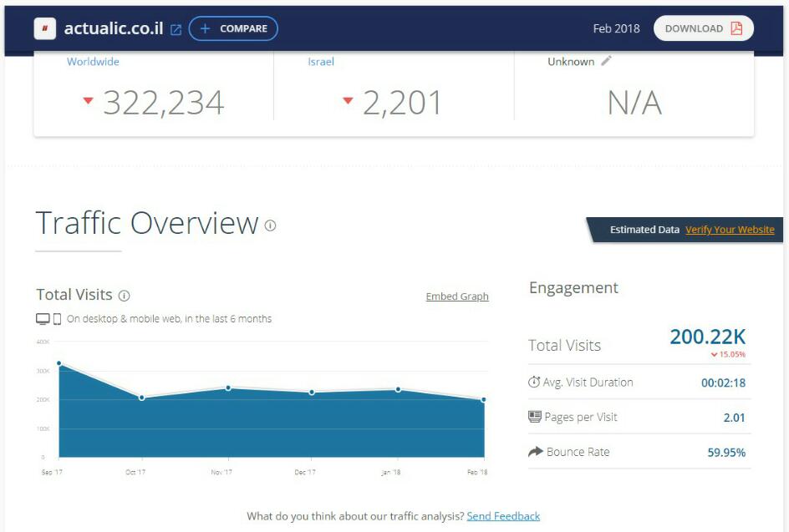Open the Embed Graph link
This screenshot has height=532, width=789.
457,296
